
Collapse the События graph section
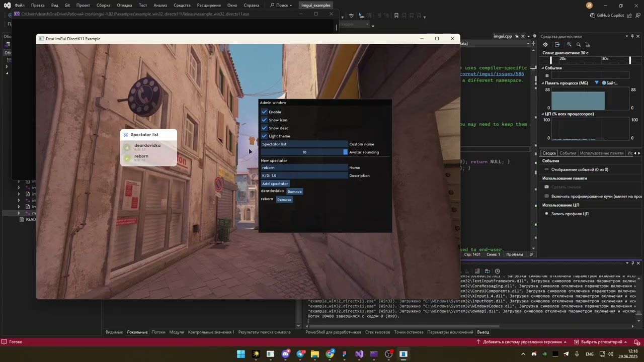pos(543,68)
